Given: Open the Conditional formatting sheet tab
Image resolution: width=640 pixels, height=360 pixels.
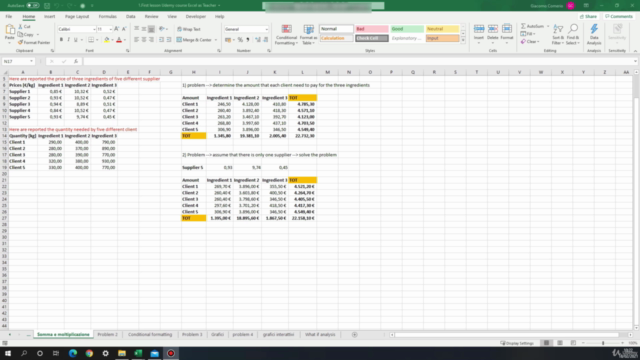Looking at the screenshot, I should pyautogui.click(x=150, y=335).
